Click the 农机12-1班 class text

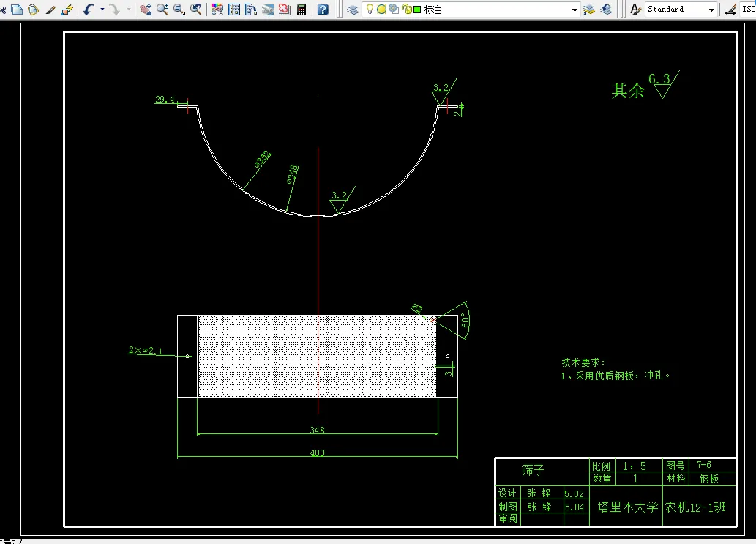click(695, 507)
